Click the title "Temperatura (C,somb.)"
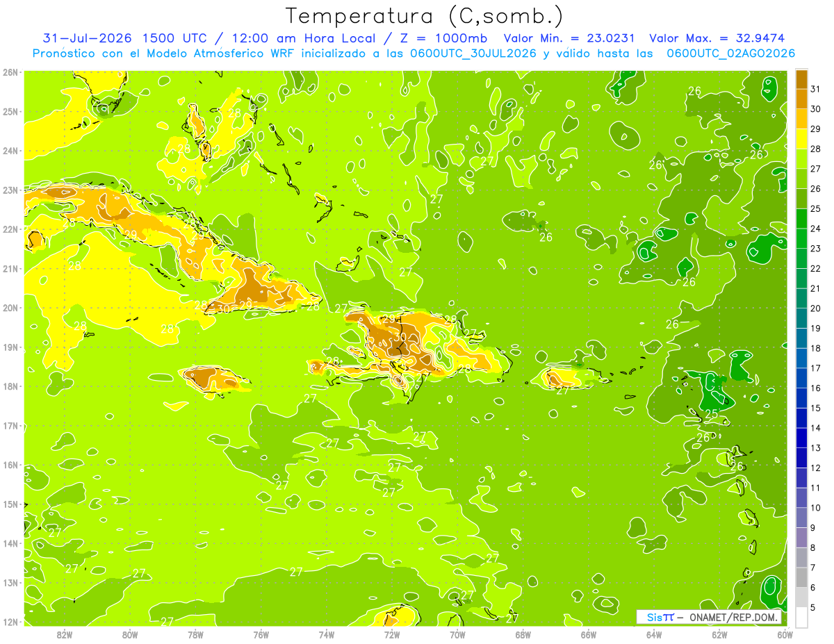The image size is (834, 644). (x=424, y=16)
